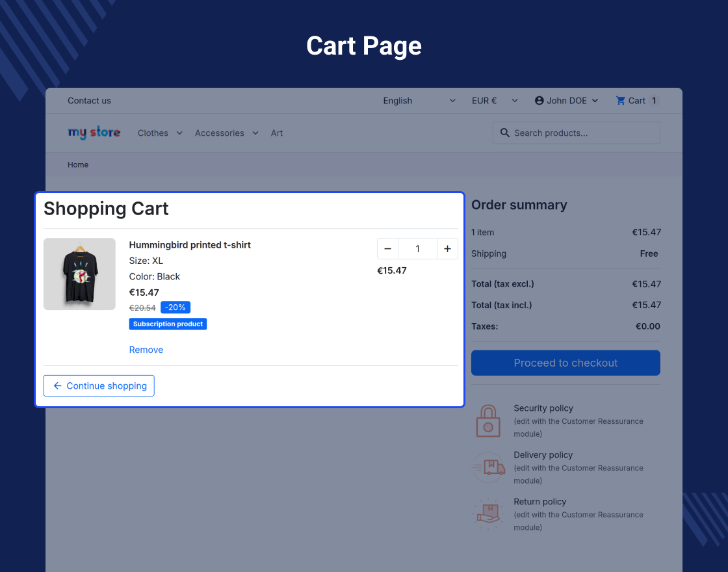The width and height of the screenshot is (728, 572).
Task: Open the cart icon in header
Action: [620, 101]
